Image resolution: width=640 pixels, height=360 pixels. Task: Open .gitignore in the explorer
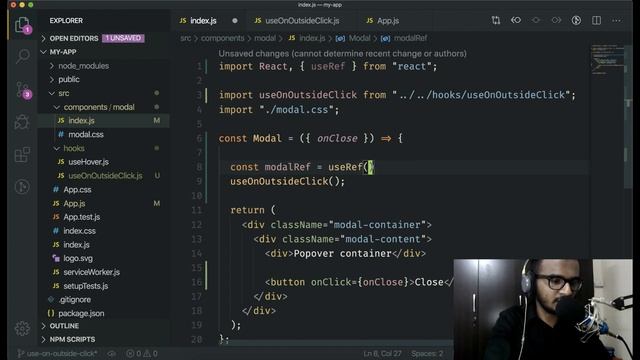(x=75, y=300)
